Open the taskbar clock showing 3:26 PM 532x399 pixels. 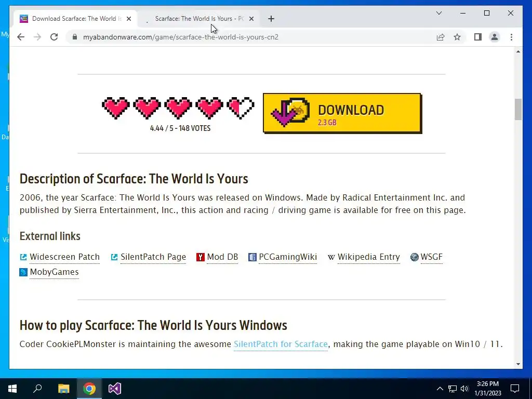coord(488,389)
